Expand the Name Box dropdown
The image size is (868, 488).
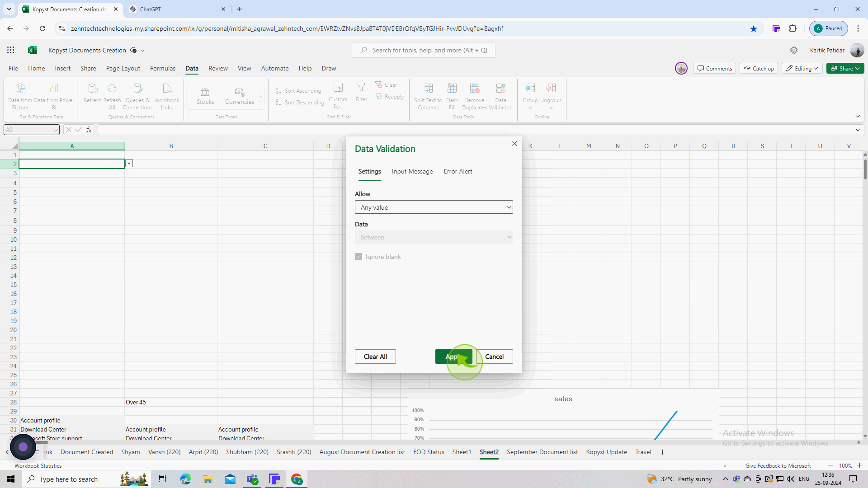coord(55,130)
